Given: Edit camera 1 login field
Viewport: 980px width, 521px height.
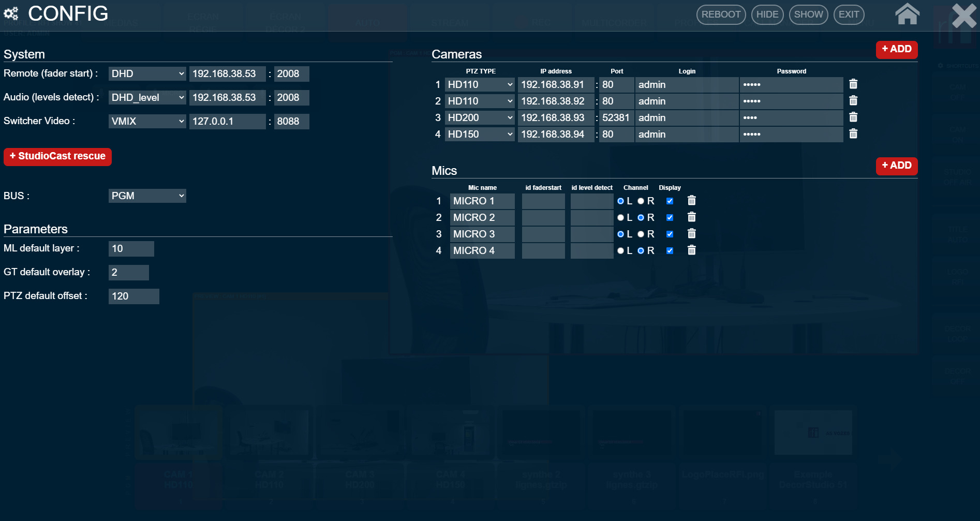Looking at the screenshot, I should coord(687,84).
